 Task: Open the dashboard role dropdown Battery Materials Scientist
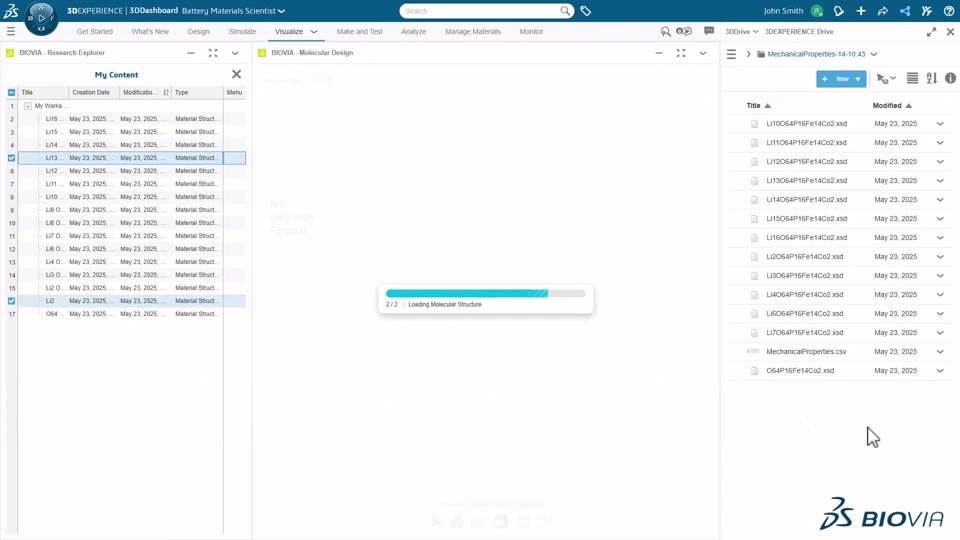click(233, 11)
